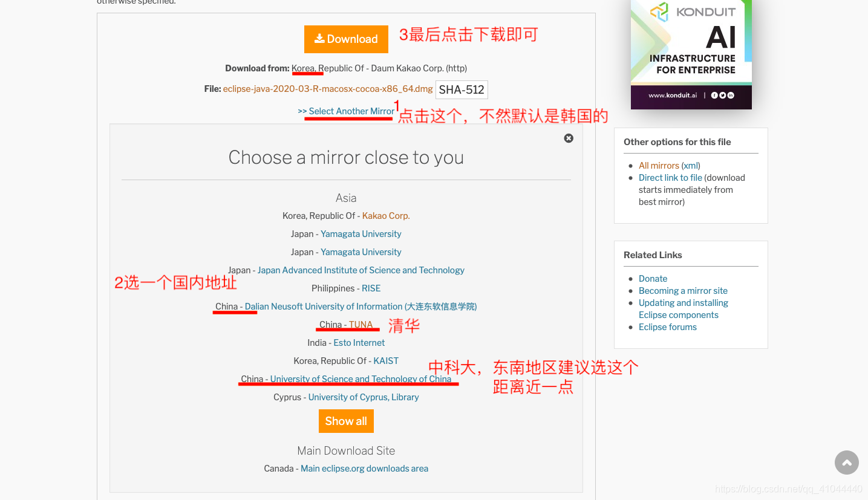868x500 pixels.
Task: Open Updating and installing Eclipse components
Action: click(x=684, y=309)
